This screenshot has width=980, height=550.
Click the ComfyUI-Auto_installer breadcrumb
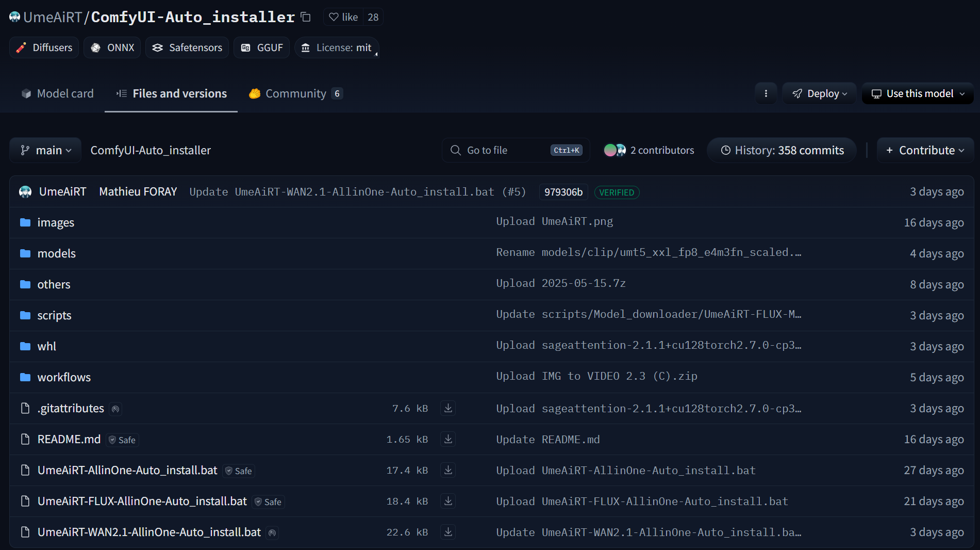point(151,150)
